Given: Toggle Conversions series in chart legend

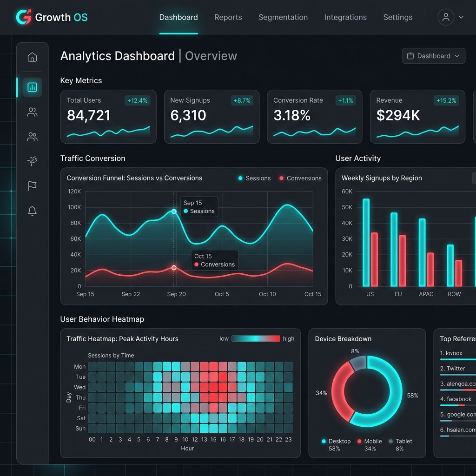Looking at the screenshot, I should (x=300, y=178).
